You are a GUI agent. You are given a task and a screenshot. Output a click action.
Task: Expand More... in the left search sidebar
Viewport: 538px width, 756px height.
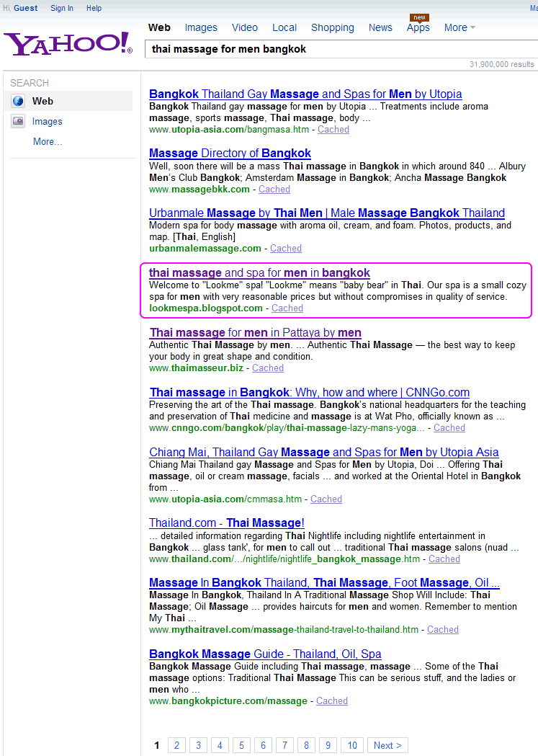coord(48,142)
